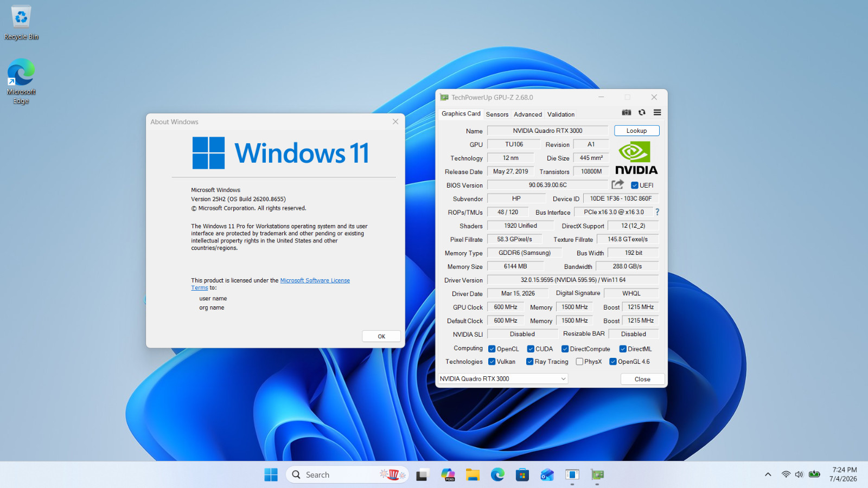Click the Version 25H2 build text
The height and width of the screenshot is (488, 868).
[238, 199]
